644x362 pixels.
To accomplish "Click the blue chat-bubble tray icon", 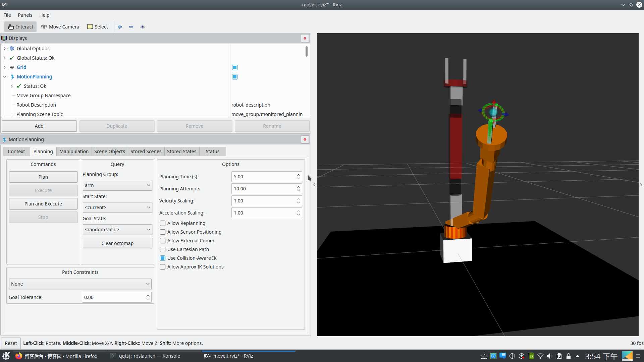I will [x=502, y=356].
